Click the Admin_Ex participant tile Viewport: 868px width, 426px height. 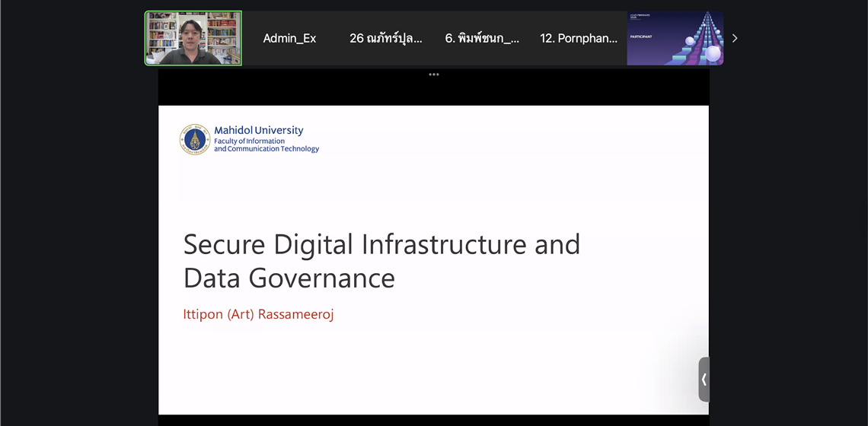tap(289, 38)
